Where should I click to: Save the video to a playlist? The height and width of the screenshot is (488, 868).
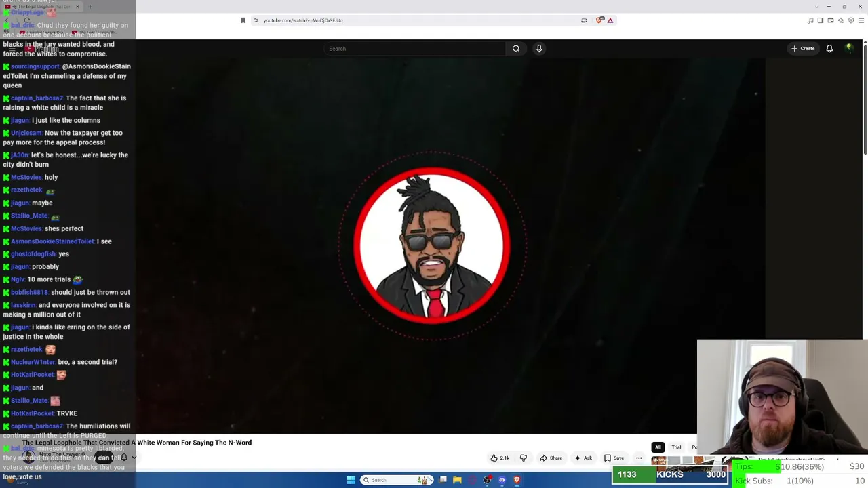[x=614, y=458]
